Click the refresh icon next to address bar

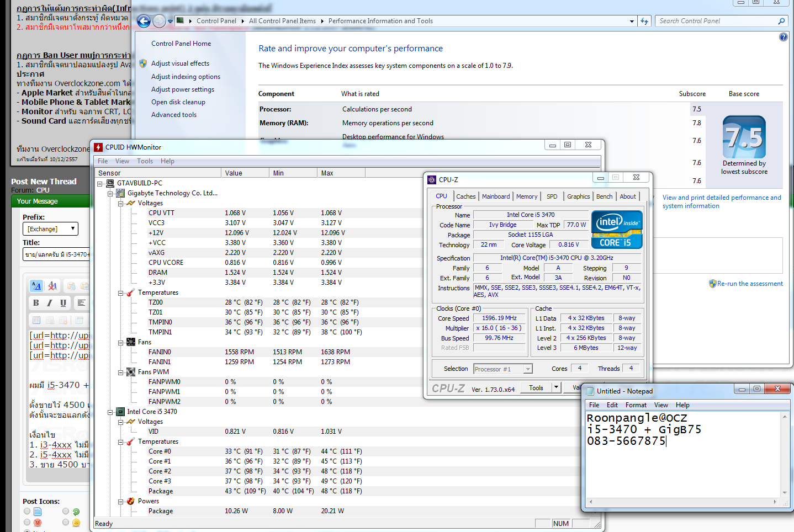pos(644,21)
